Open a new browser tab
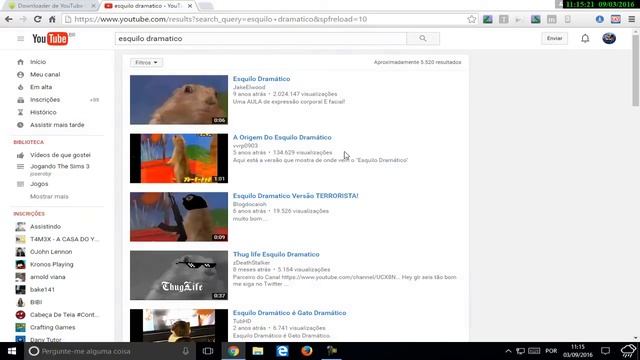Screen dimensions: 640x360 [206, 6]
